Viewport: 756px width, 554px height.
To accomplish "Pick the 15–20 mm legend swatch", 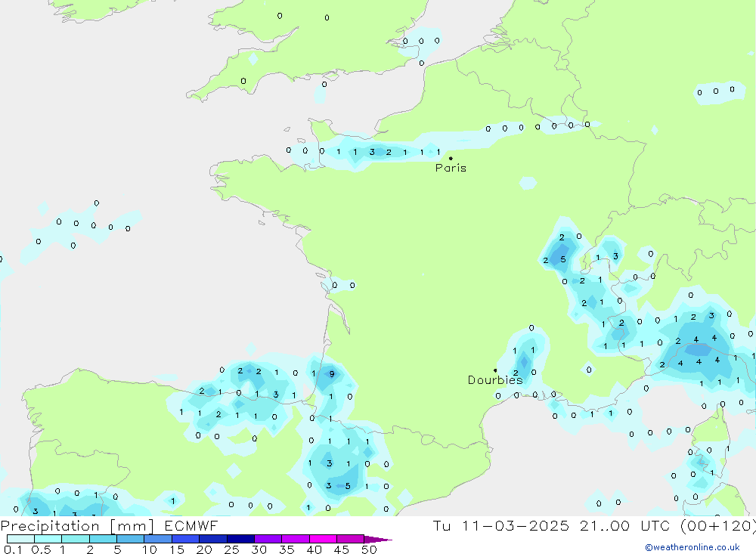I will (x=186, y=539).
